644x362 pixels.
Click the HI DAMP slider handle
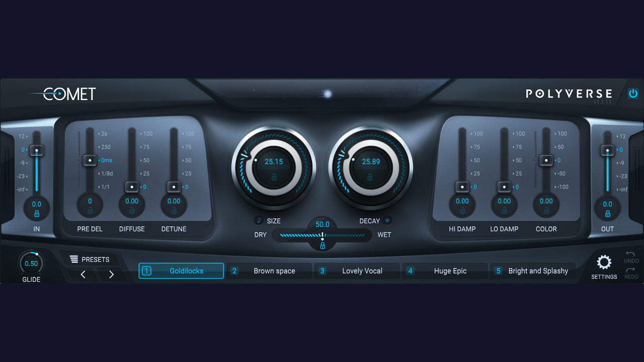coord(462,187)
